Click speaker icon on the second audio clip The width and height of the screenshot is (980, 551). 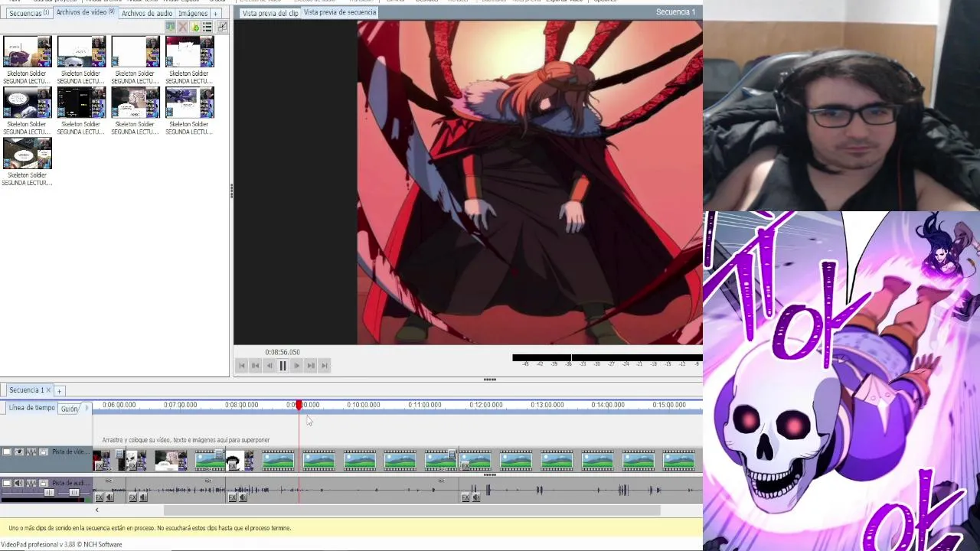point(143,497)
